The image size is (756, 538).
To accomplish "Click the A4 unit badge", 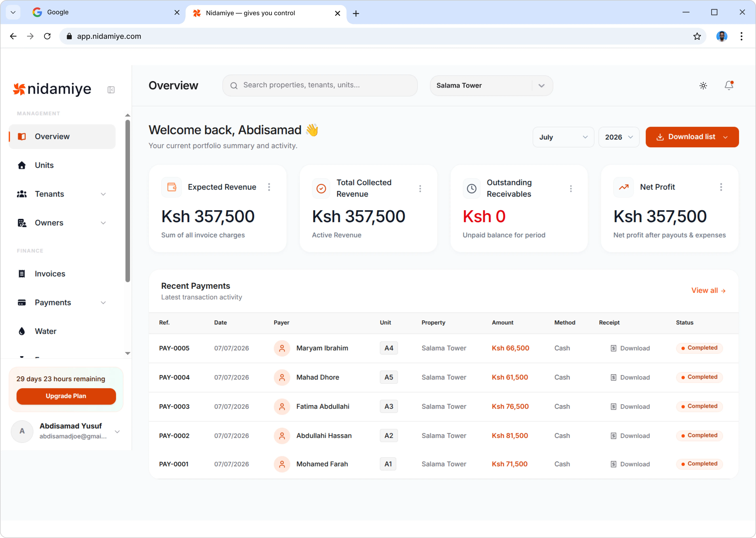I will (389, 348).
